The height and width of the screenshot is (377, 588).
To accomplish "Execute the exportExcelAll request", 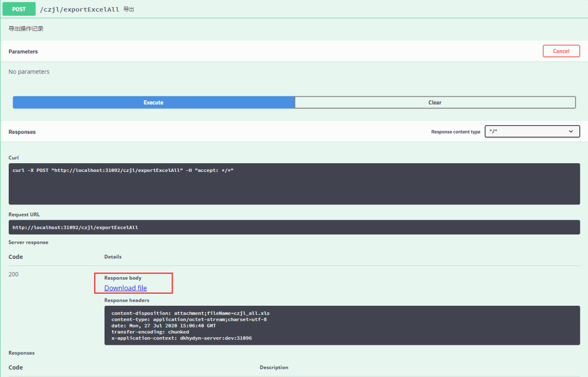I will click(x=153, y=102).
